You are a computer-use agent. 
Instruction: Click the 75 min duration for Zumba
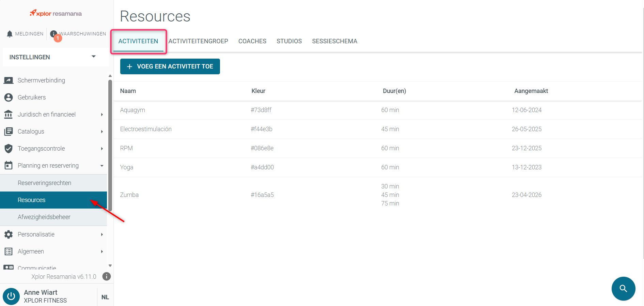tap(390, 203)
